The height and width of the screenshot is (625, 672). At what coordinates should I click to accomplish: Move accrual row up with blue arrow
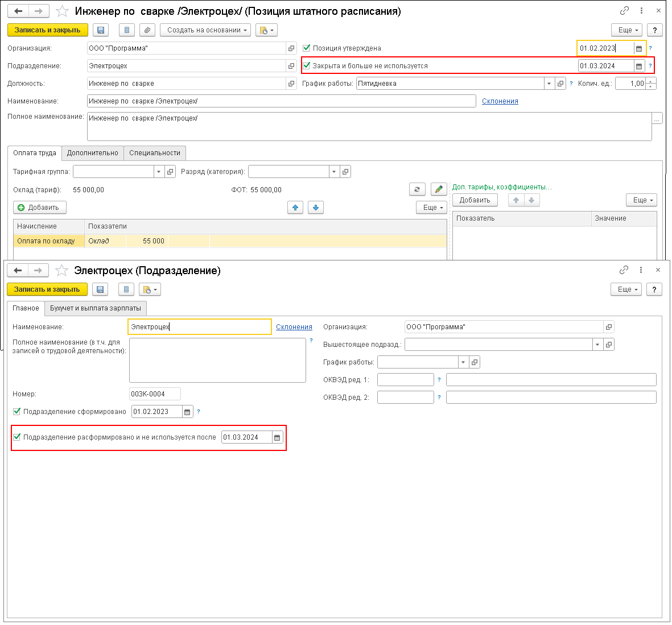(295, 208)
